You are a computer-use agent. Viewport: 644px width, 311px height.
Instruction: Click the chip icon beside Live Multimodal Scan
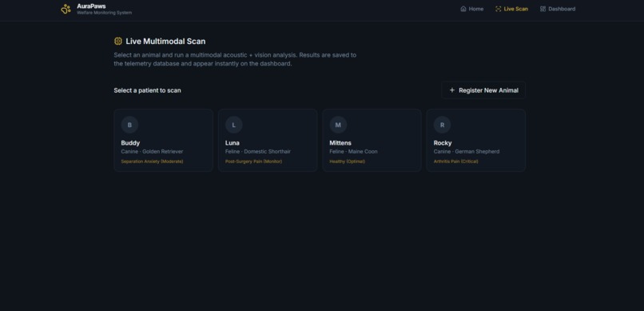point(118,41)
